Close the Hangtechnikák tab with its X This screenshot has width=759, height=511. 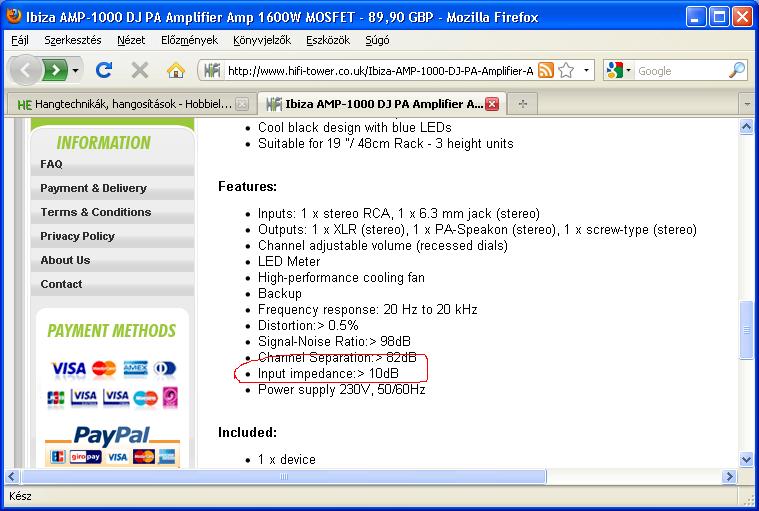(x=242, y=104)
